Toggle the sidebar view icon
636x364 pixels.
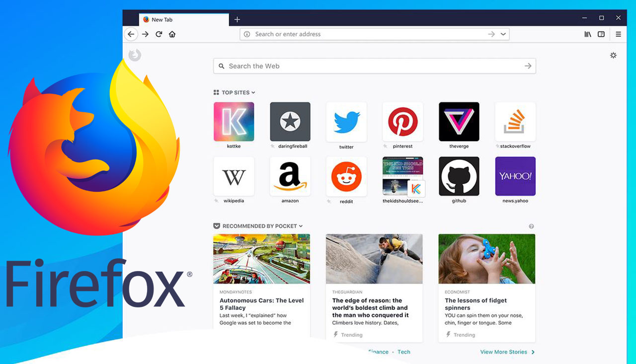pyautogui.click(x=601, y=34)
